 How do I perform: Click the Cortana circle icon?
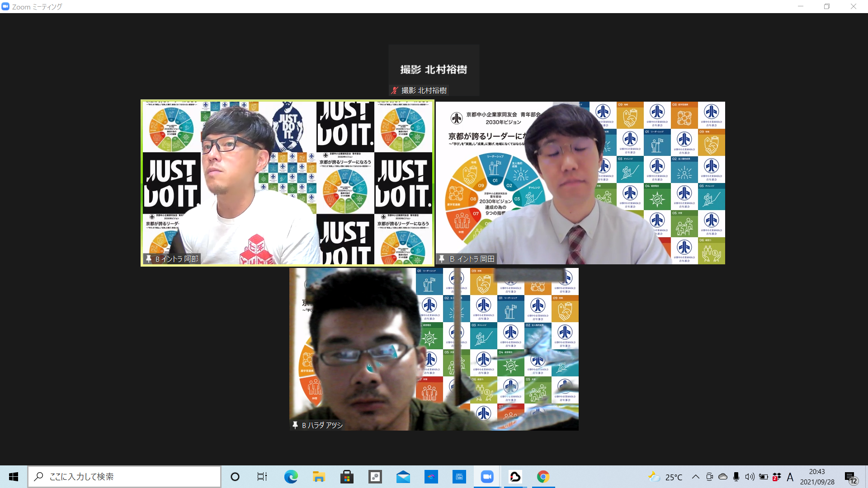(x=235, y=477)
